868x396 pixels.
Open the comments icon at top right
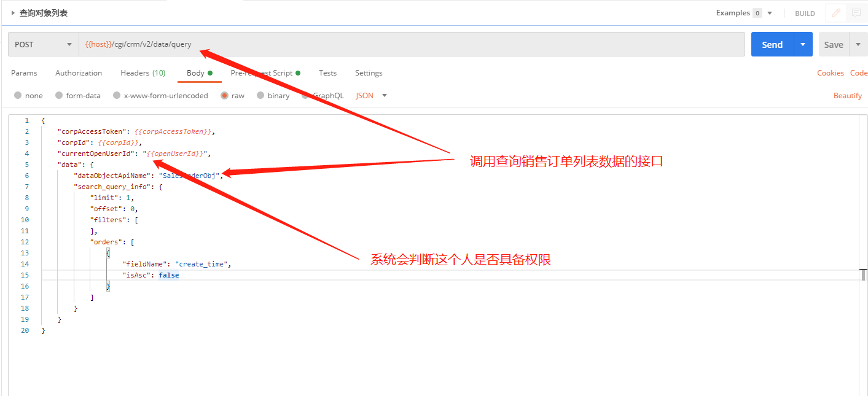pos(856,13)
